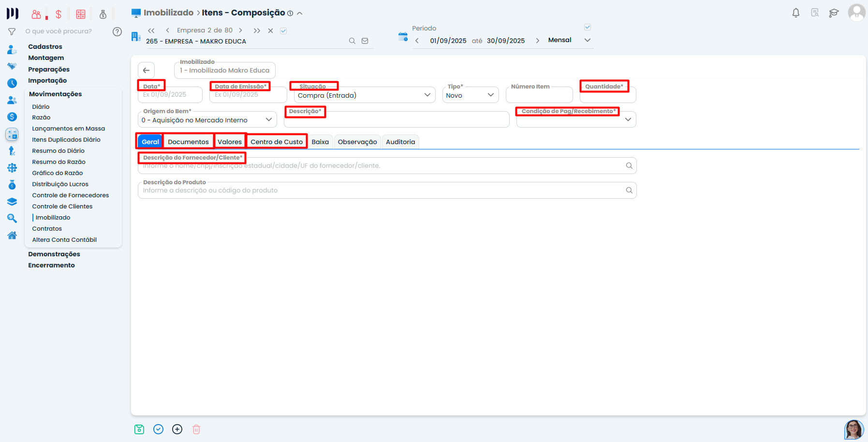Click the red trash delete icon
Image resolution: width=868 pixels, height=442 pixels.
click(196, 429)
